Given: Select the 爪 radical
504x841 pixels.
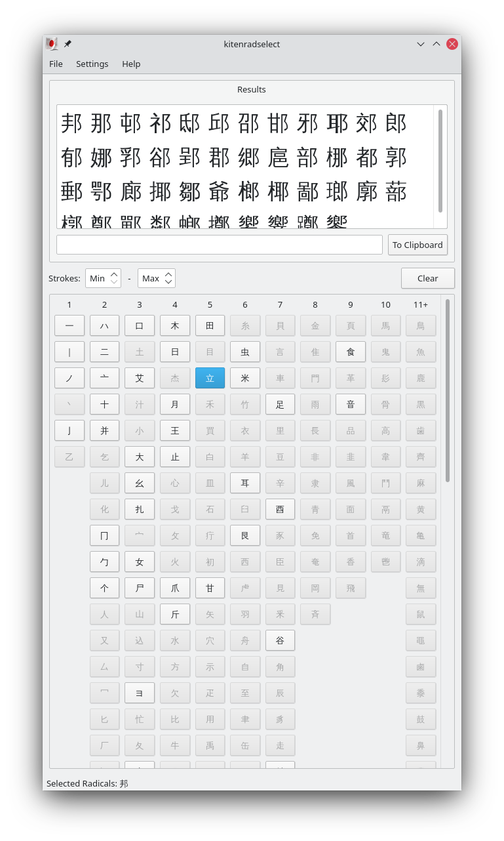Looking at the screenshot, I should [175, 588].
